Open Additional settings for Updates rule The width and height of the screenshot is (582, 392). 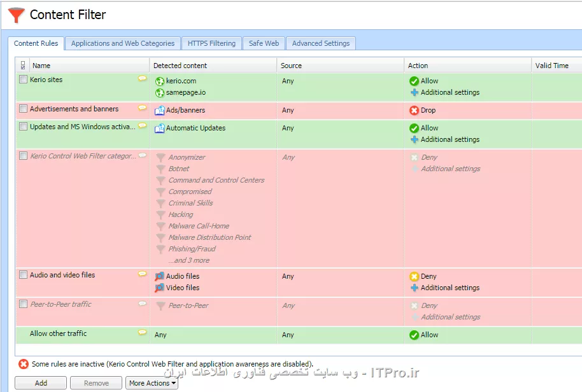(450, 139)
